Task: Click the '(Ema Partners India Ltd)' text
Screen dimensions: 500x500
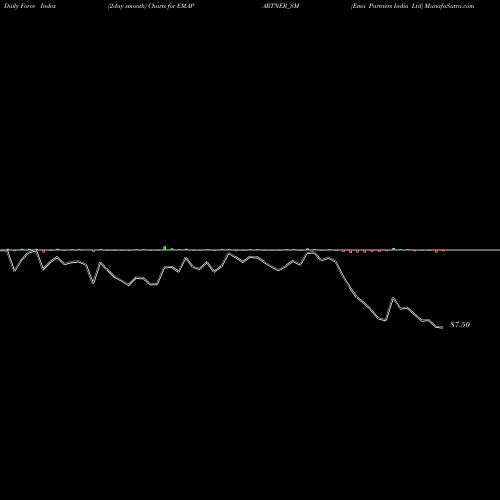Action: 387,6
